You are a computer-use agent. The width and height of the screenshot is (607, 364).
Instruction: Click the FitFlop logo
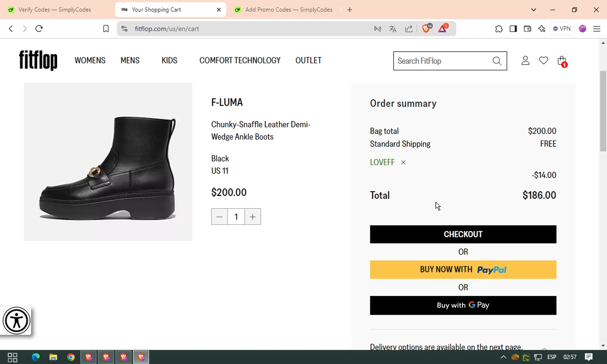(x=38, y=60)
